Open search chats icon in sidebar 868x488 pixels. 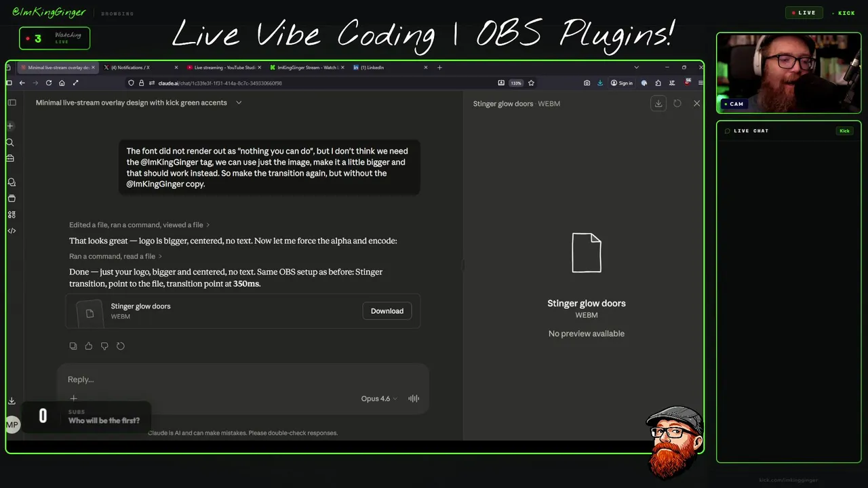click(x=10, y=142)
